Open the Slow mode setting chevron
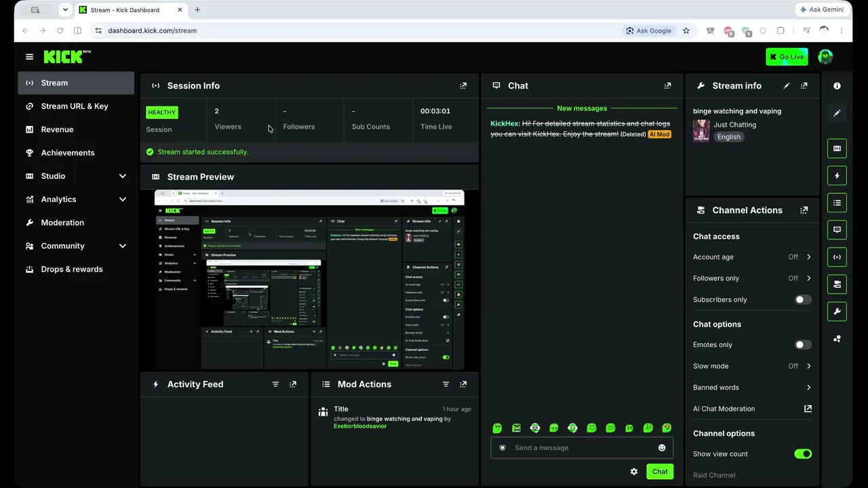Viewport: 868px width, 488px height. click(x=808, y=366)
